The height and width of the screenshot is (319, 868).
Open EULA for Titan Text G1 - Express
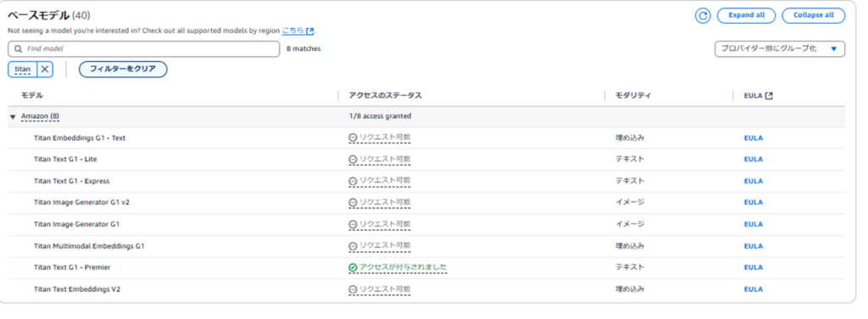[753, 181]
